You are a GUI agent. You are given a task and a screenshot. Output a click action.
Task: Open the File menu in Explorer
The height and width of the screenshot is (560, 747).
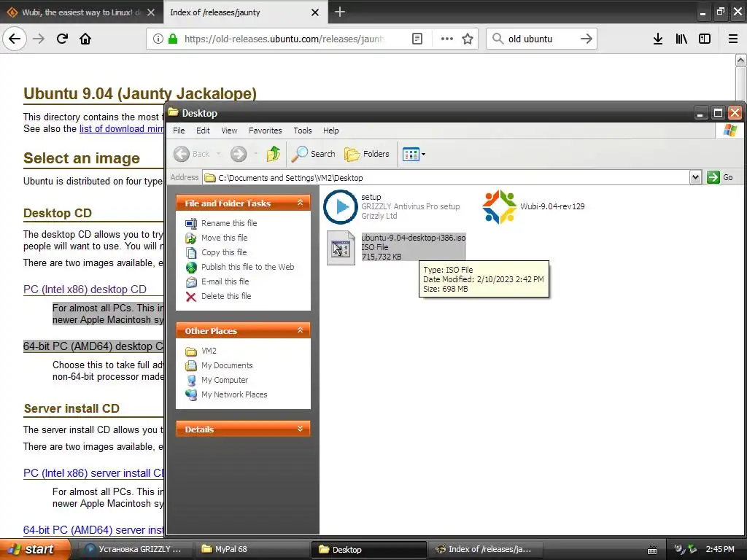[179, 131]
